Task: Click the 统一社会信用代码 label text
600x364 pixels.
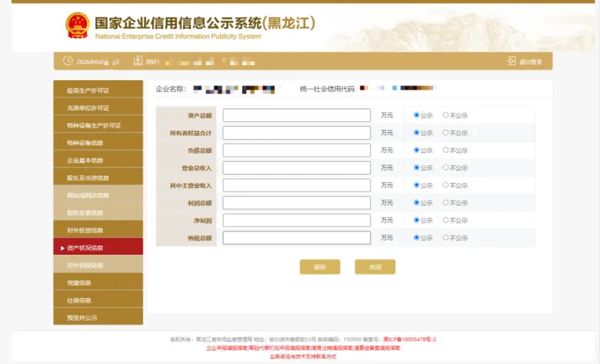Action: point(327,89)
